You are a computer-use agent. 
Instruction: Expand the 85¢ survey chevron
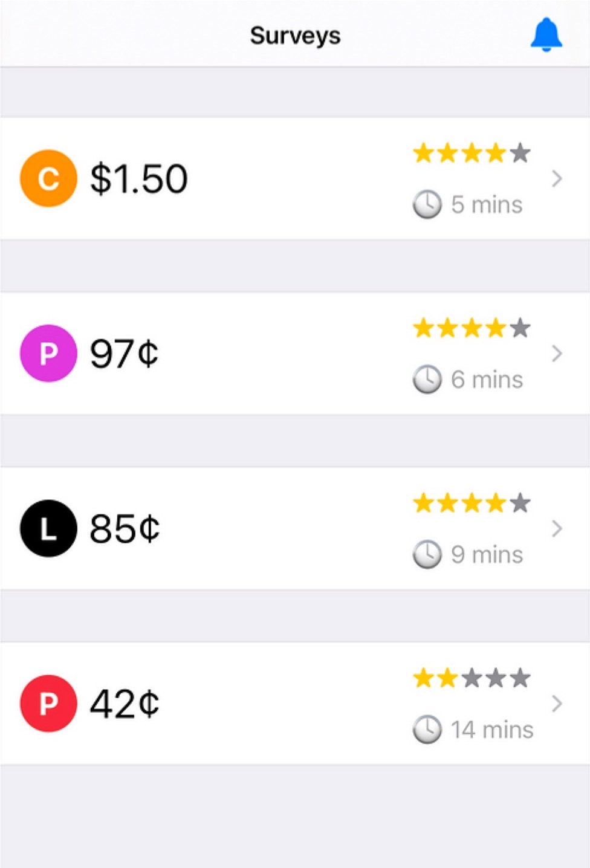[557, 528]
